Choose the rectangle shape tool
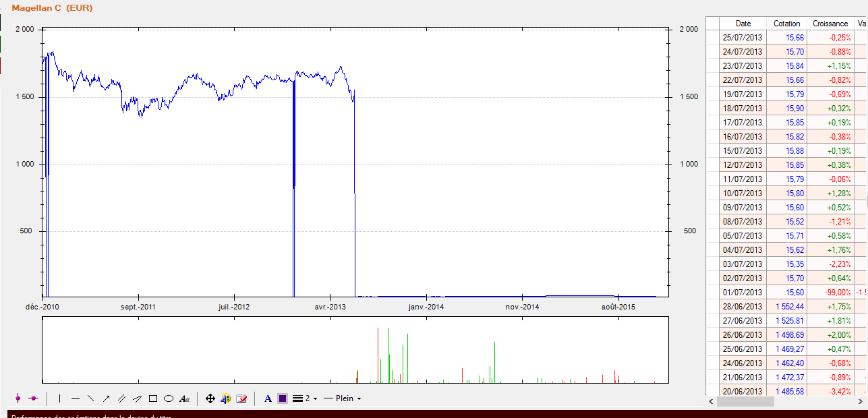This screenshot has width=868, height=418. click(x=153, y=398)
